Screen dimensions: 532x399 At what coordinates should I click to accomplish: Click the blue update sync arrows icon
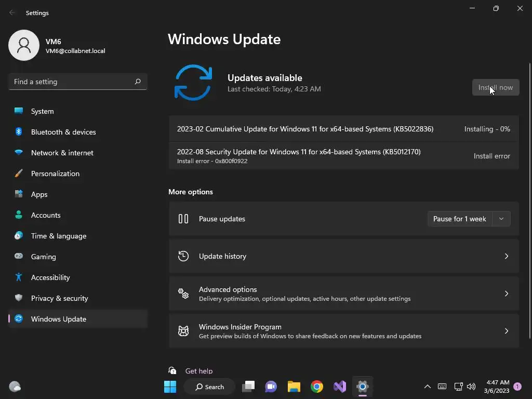pos(193,83)
